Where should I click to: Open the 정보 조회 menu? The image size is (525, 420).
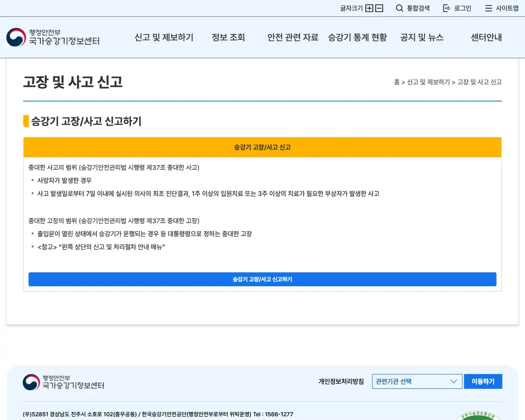pyautogui.click(x=228, y=37)
